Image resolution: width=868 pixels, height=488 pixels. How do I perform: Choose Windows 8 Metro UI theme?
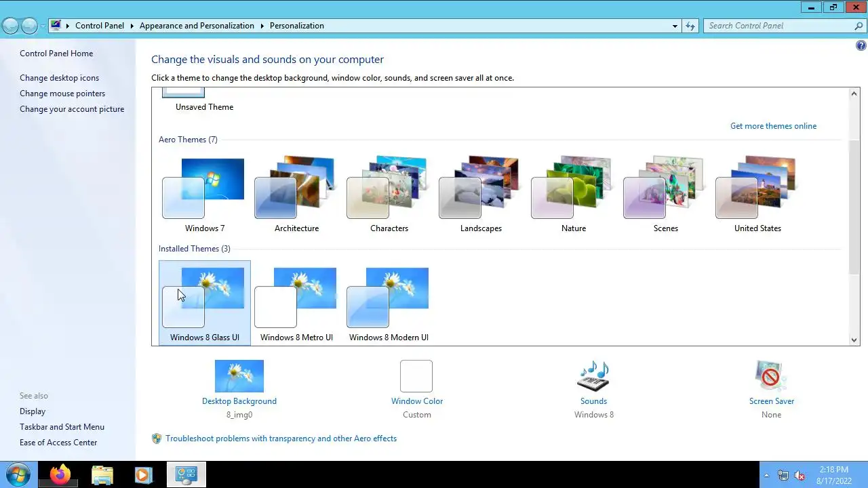296,303
